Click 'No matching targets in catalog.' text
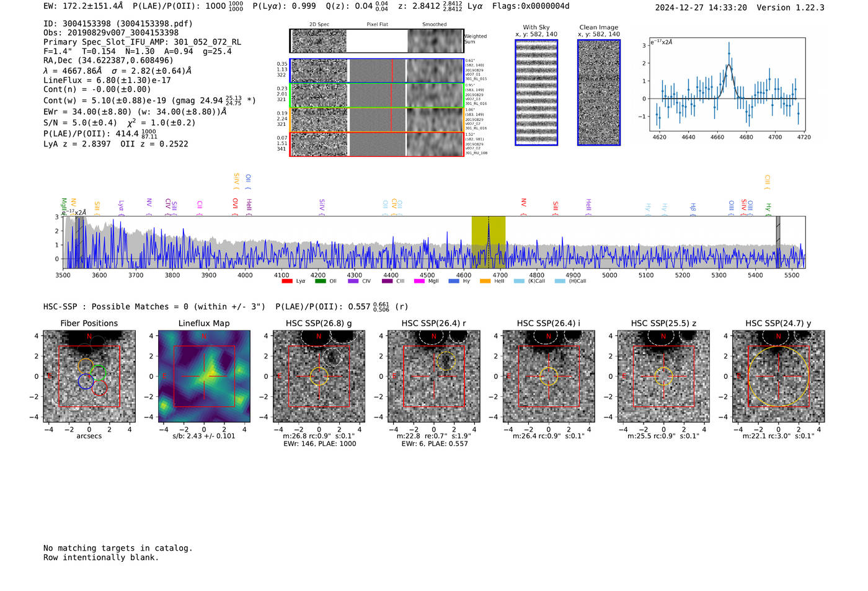868x591 pixels. (118, 548)
